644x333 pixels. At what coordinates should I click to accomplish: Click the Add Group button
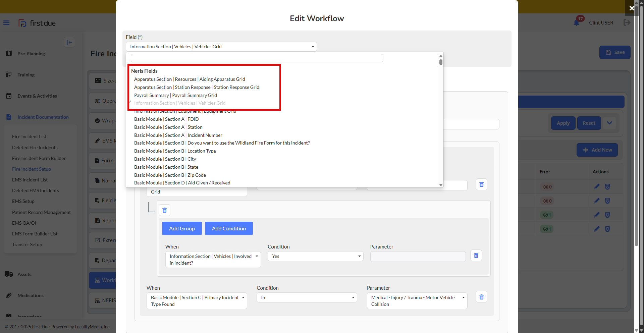[182, 228]
